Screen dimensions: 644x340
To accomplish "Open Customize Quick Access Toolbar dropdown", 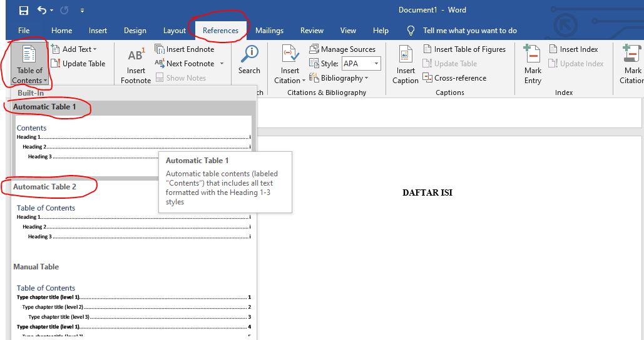I will tap(82, 10).
